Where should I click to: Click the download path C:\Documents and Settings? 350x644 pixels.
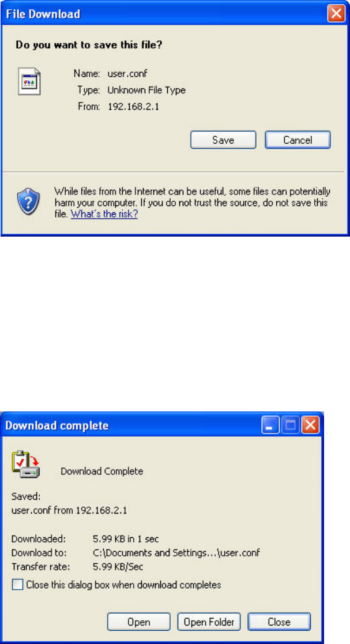(x=176, y=553)
